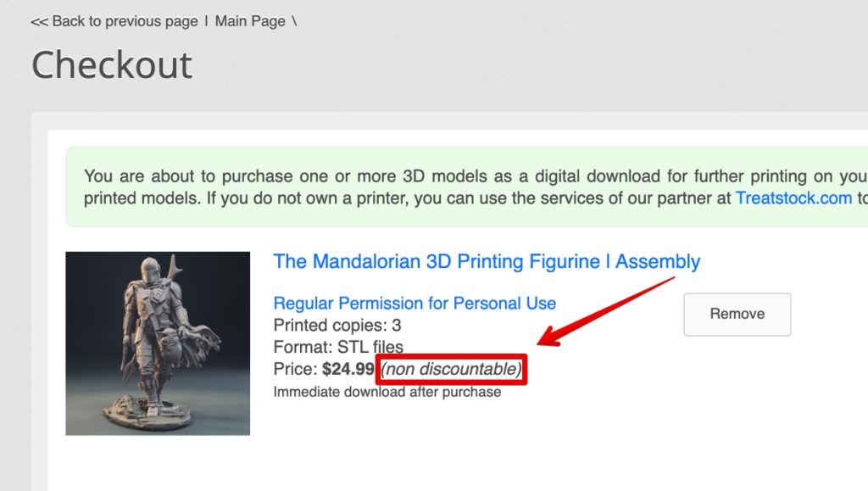
Task: Open the Treatstock.com partner link
Action: pyautogui.click(x=793, y=198)
